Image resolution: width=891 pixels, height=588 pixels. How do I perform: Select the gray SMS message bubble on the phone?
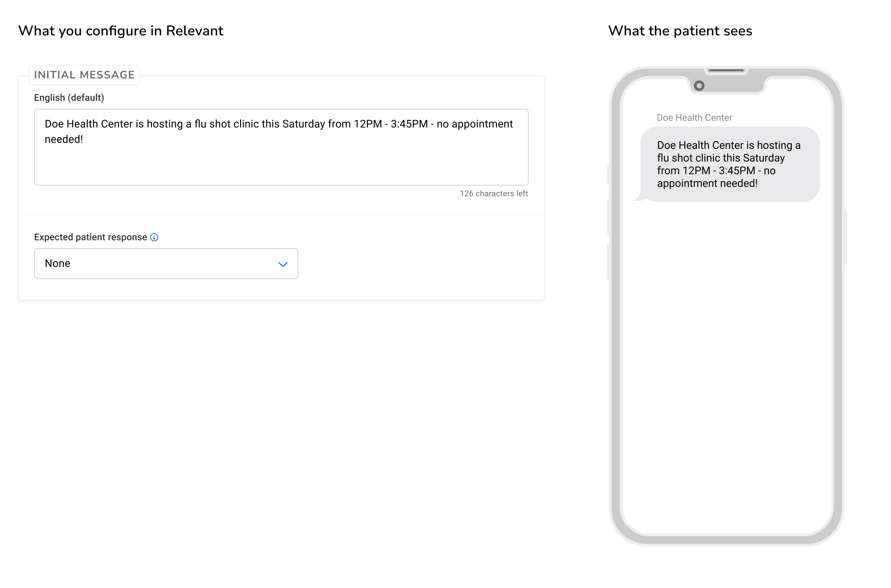(729, 164)
